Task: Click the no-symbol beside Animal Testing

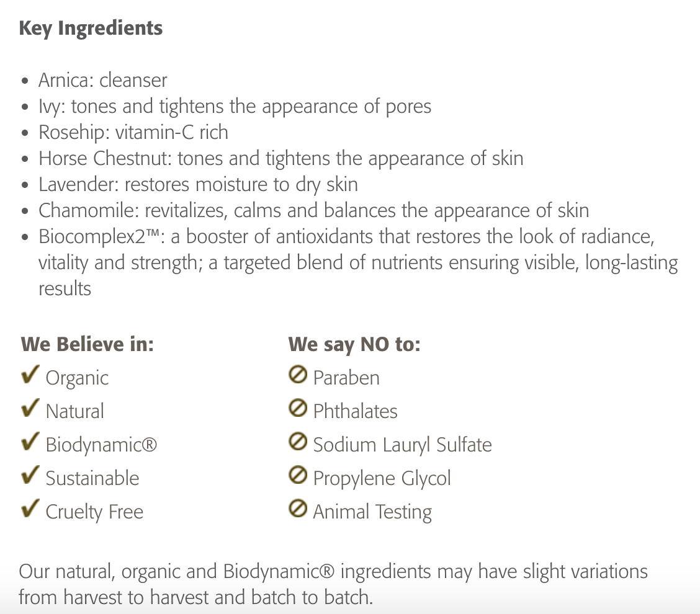Action: 298,510
